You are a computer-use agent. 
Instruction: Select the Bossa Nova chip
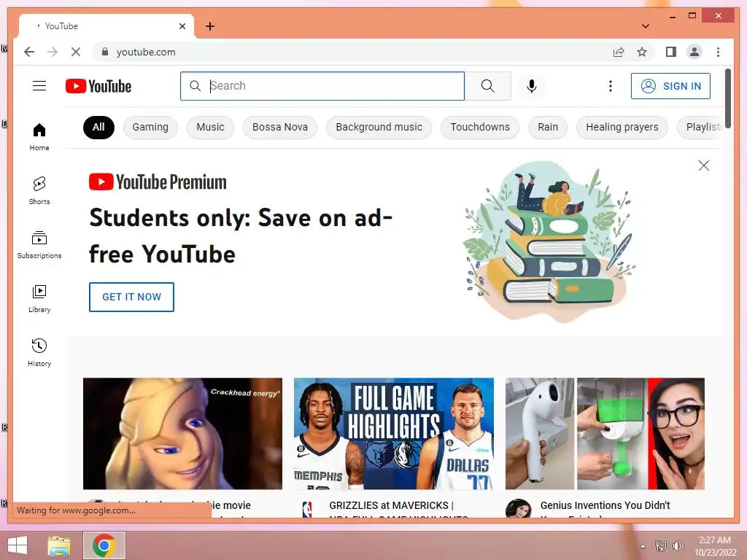coord(279,127)
